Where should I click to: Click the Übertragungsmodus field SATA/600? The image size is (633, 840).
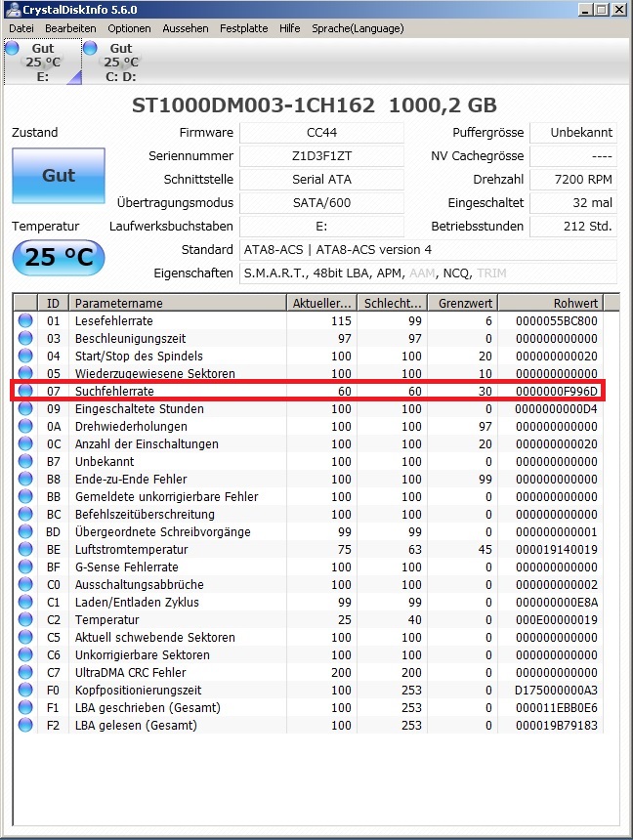click(321, 203)
